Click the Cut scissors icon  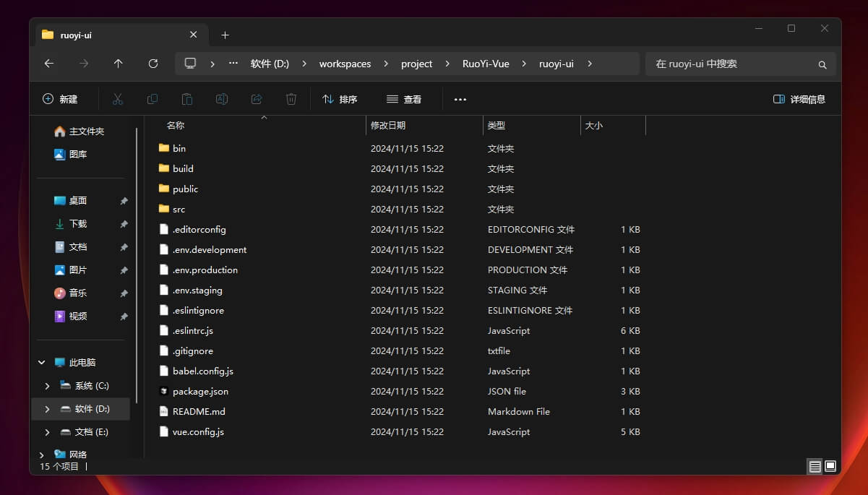118,99
